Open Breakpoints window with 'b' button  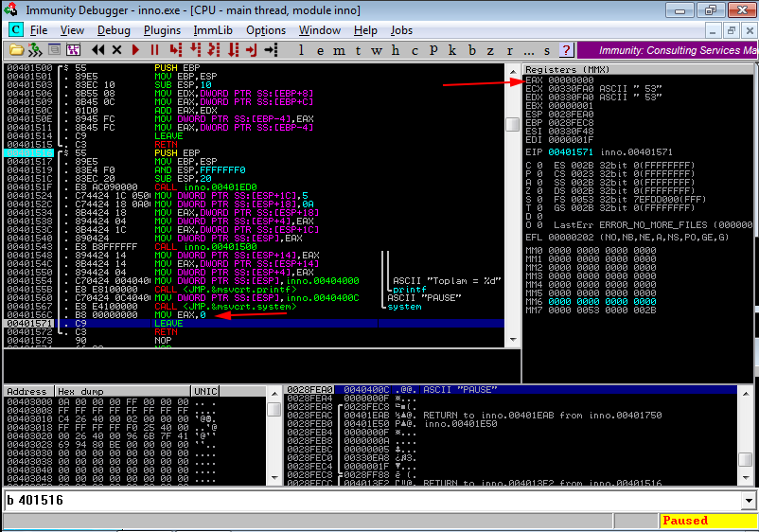472,50
